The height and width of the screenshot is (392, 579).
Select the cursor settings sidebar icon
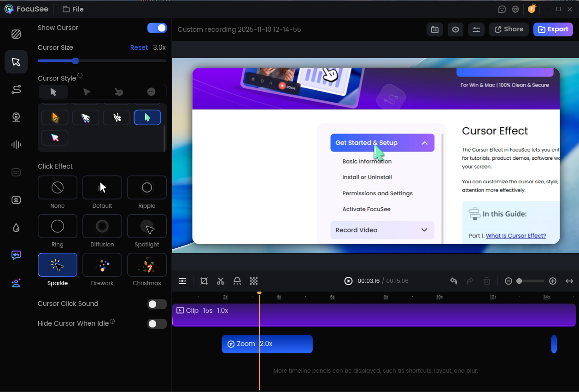click(16, 62)
